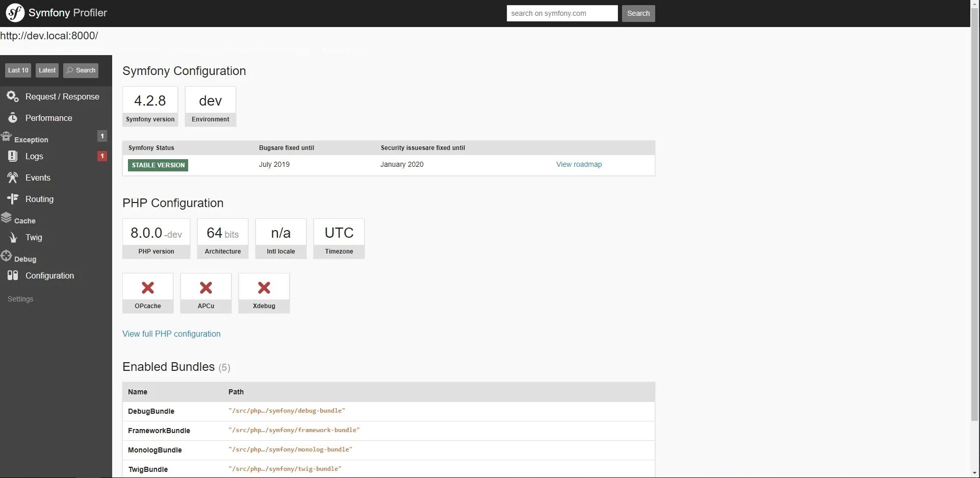Click the red X icon above APCu
Viewport: 980px width, 478px height.
[x=206, y=288]
